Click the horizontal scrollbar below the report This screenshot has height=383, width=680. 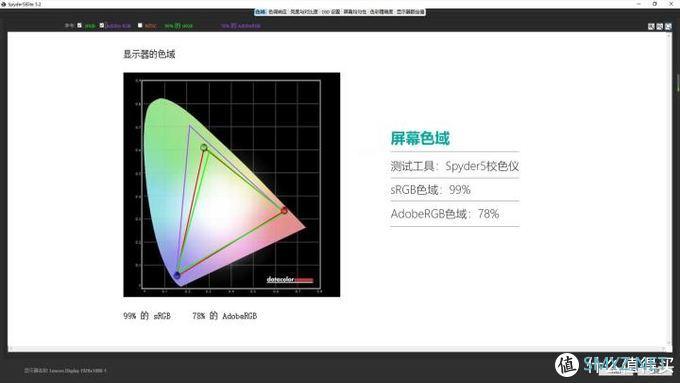tap(339, 349)
